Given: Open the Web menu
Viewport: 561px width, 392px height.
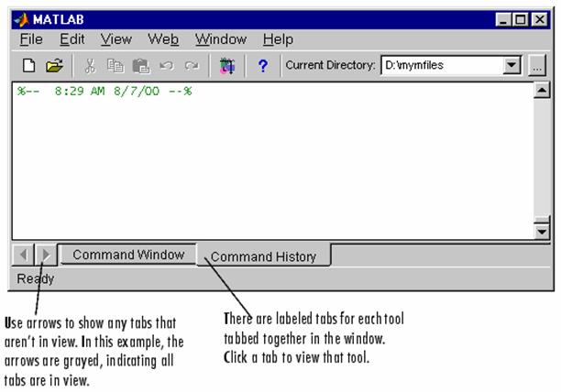Looking at the screenshot, I should (163, 39).
